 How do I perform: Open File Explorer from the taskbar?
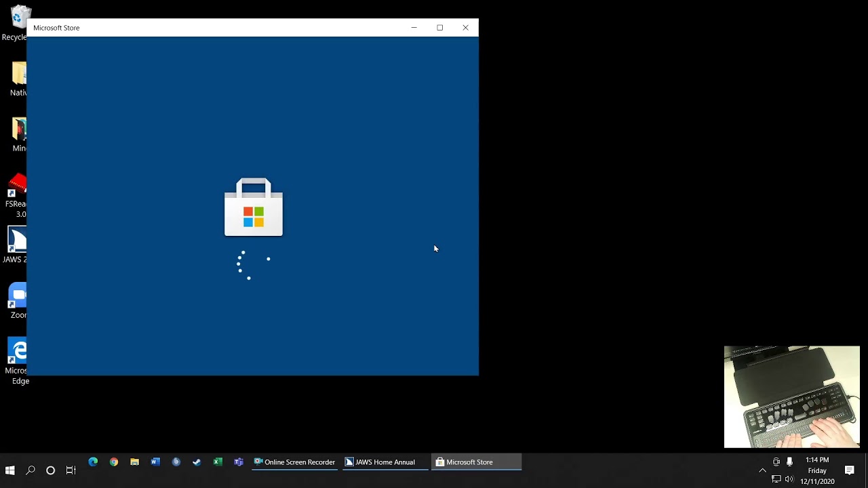tap(134, 462)
